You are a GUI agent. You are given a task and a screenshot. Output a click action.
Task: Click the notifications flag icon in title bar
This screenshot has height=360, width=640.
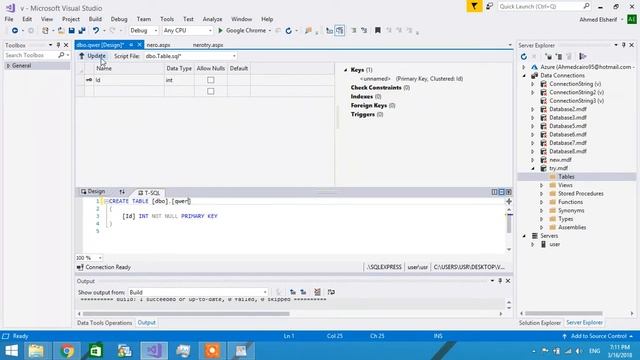(489, 6)
